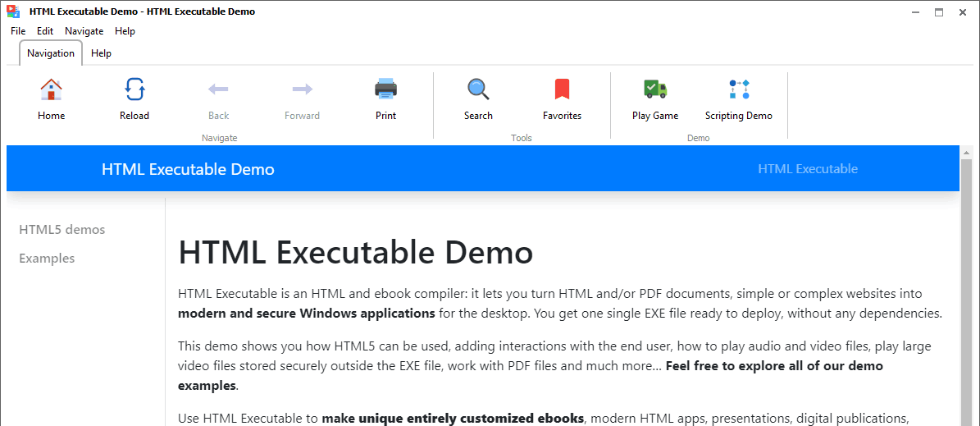Minimize the HTML Executable Demo window
This screenshot has width=980, height=426.
916,11
